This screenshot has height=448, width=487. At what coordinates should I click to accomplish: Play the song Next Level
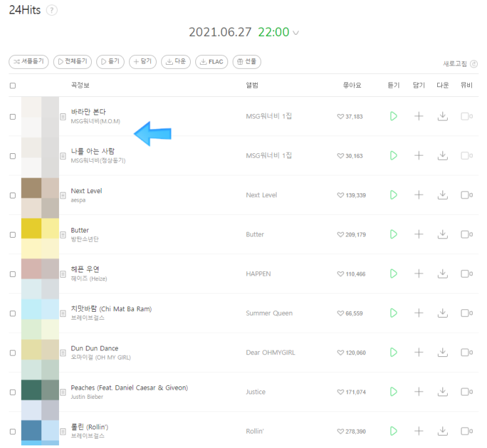click(393, 195)
